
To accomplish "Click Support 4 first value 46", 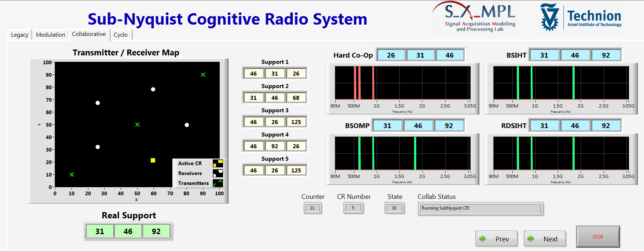I will pos(253,146).
